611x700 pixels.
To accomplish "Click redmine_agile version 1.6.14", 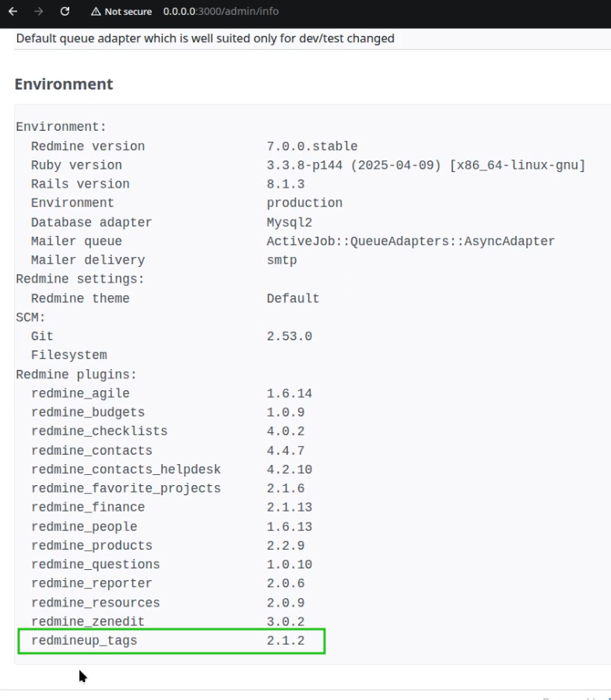I will [290, 393].
